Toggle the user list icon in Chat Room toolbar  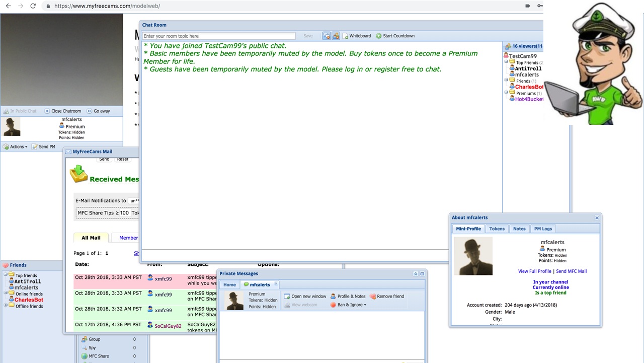point(336,36)
